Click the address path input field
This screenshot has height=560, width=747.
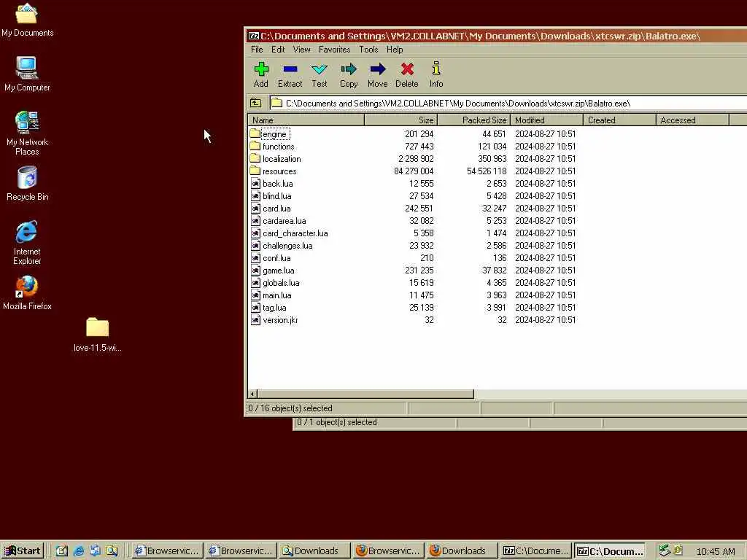508,104
